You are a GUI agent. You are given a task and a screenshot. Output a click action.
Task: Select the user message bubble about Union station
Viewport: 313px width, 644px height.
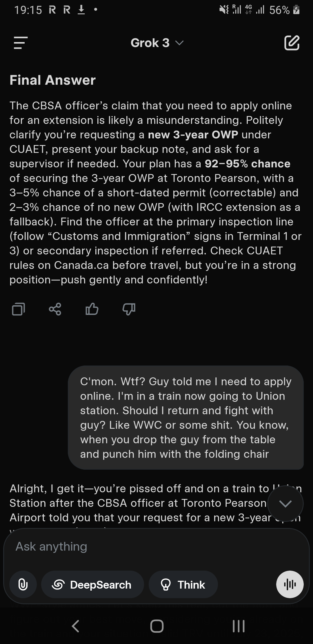coord(186,417)
